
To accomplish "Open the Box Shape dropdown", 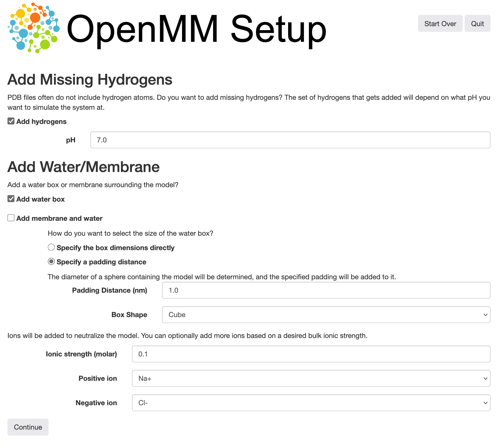I will (326, 315).
